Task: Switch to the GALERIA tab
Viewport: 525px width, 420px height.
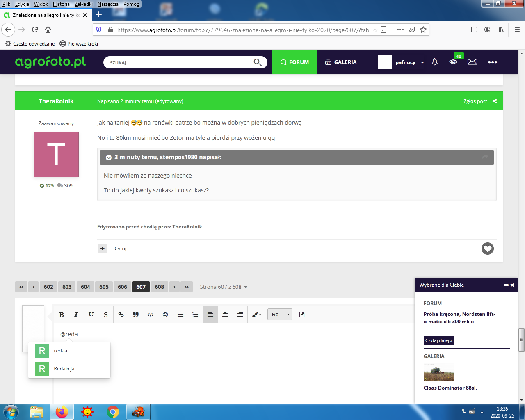Action: [341, 62]
